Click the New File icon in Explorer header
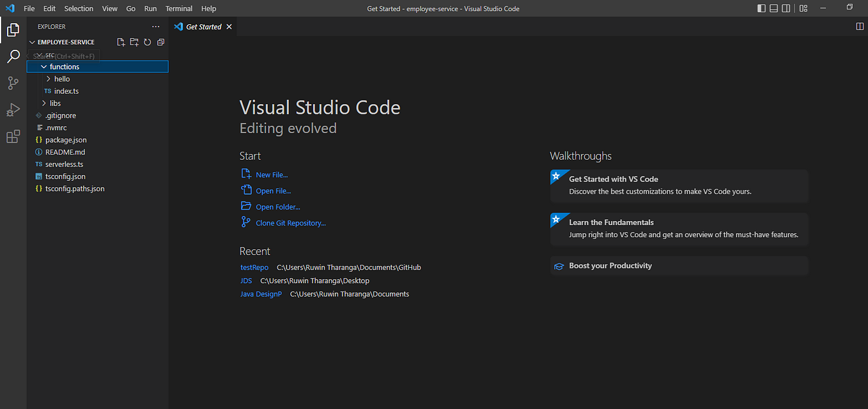The height and width of the screenshot is (409, 868). coord(121,42)
